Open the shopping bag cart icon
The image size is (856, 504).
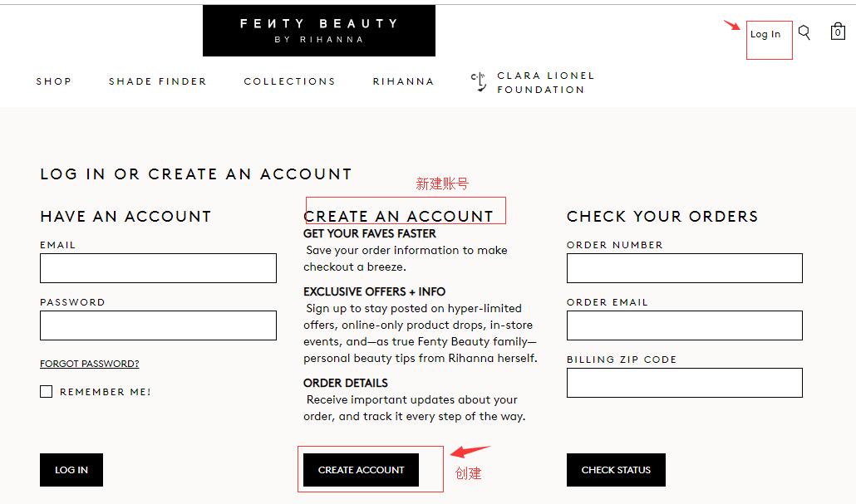click(838, 32)
